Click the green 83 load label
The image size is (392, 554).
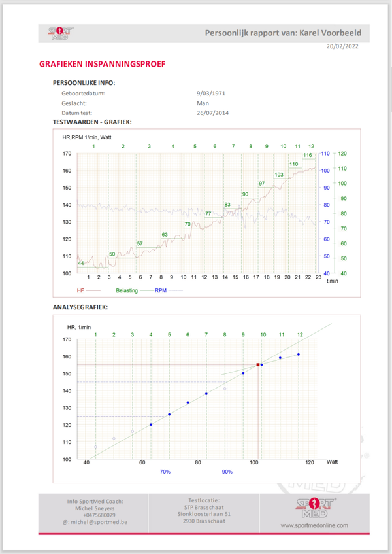click(x=227, y=205)
